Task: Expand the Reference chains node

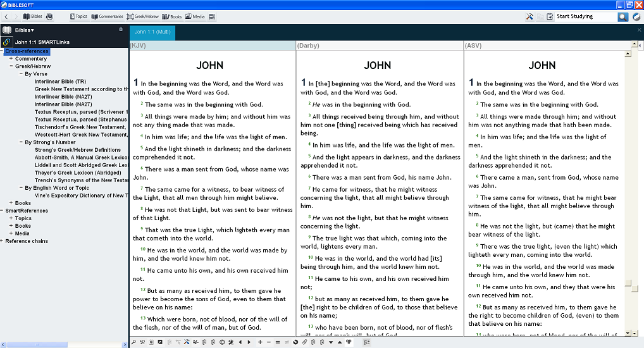Action: tap(2, 241)
